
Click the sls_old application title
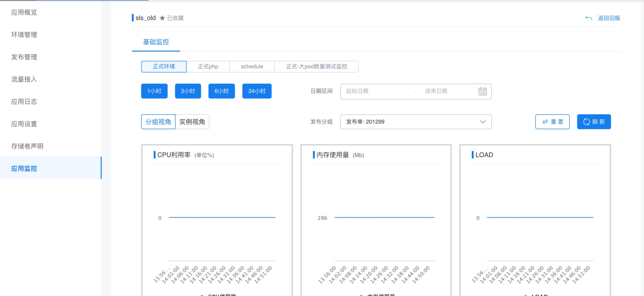(x=146, y=18)
